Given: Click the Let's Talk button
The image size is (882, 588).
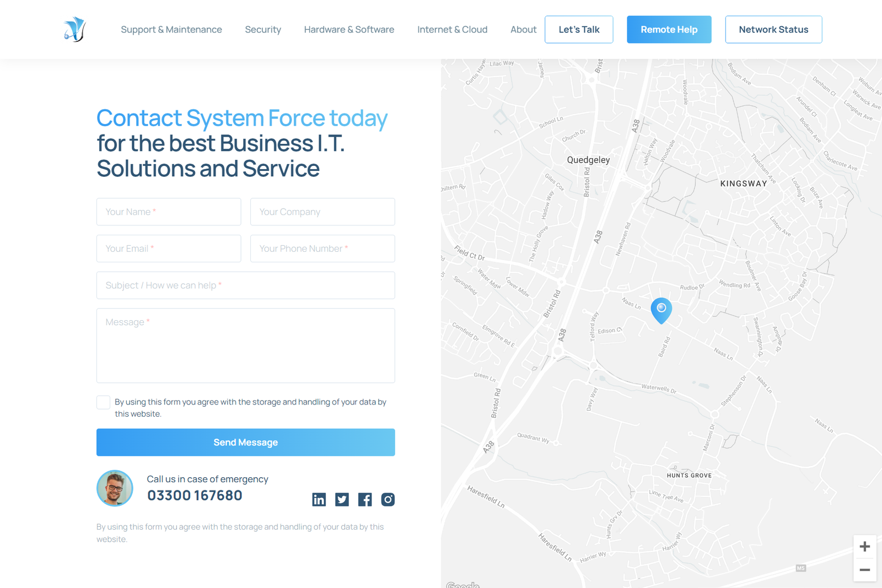Looking at the screenshot, I should (579, 29).
